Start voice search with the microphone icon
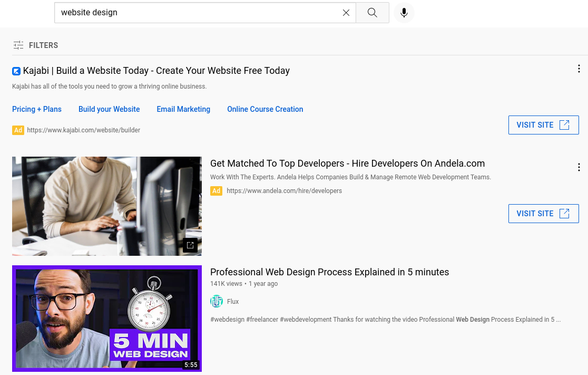588x375 pixels. coord(404,13)
